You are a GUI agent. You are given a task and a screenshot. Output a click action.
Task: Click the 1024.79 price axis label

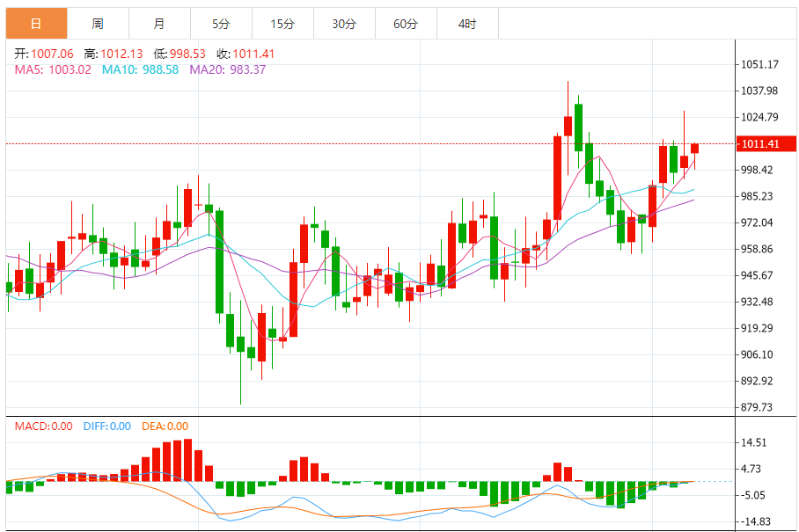pos(759,117)
